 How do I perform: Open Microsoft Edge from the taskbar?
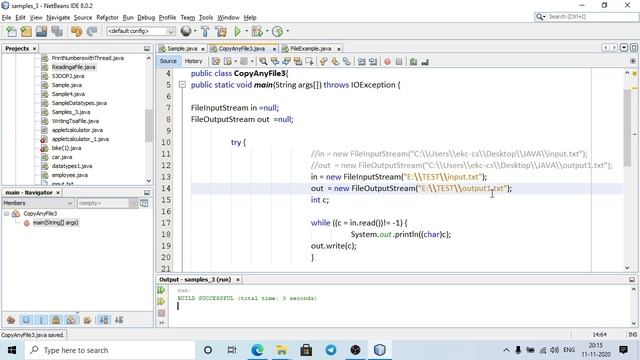click(258, 350)
